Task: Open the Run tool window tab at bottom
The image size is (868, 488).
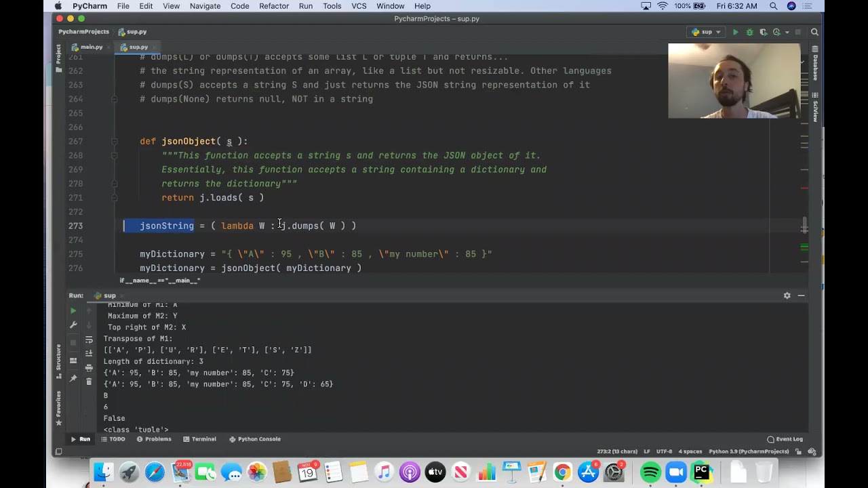Action: click(x=81, y=439)
